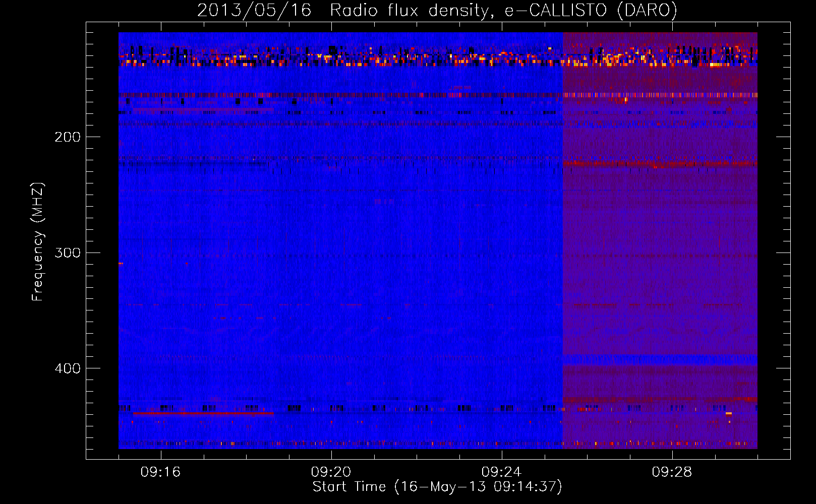
Task: Click the 'Start Time (16-May-13 09:14:37)' label
Action: 437,487
